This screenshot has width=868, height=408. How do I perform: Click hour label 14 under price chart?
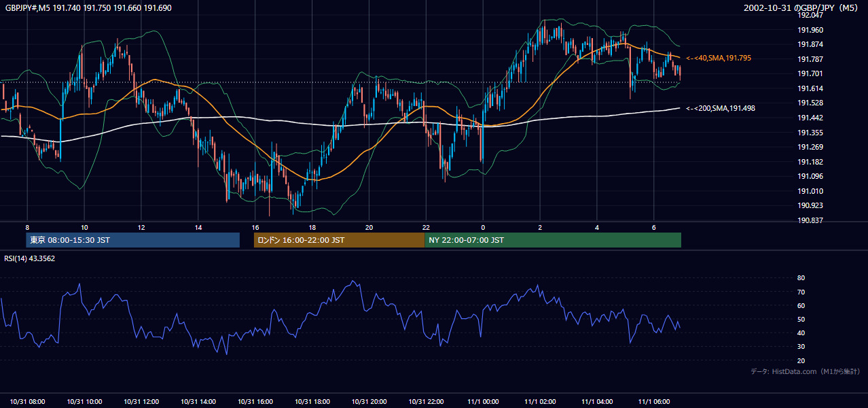pyautogui.click(x=198, y=227)
